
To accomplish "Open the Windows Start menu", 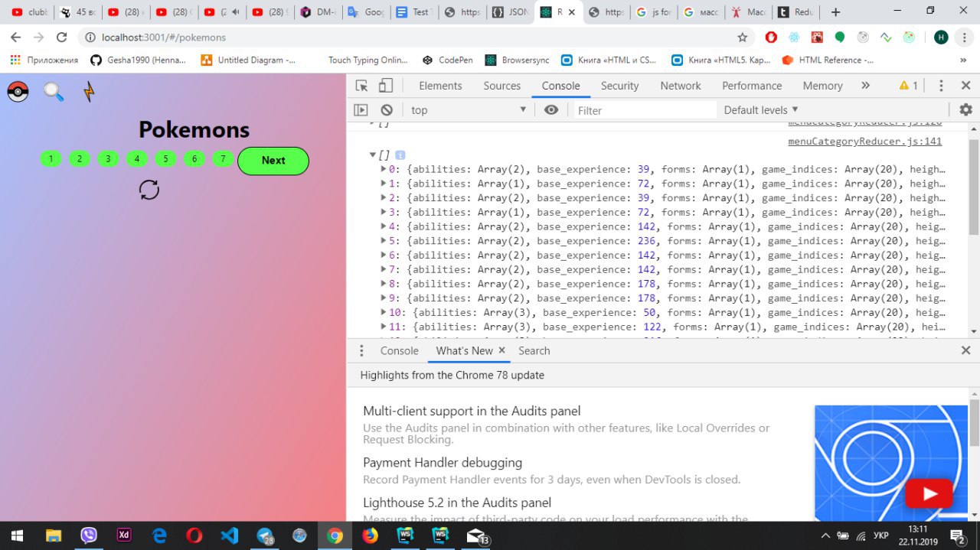I will pos(18,535).
